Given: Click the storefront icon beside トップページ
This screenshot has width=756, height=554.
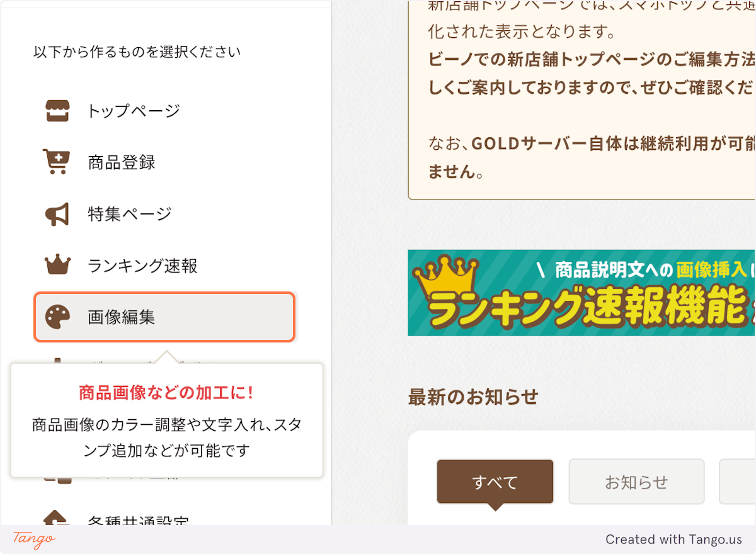Looking at the screenshot, I should (56, 110).
